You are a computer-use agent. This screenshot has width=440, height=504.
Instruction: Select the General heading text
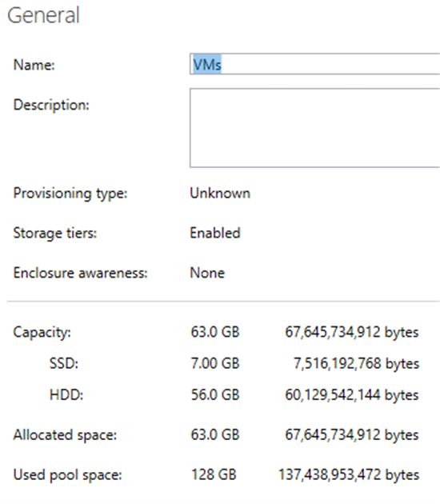43,15
